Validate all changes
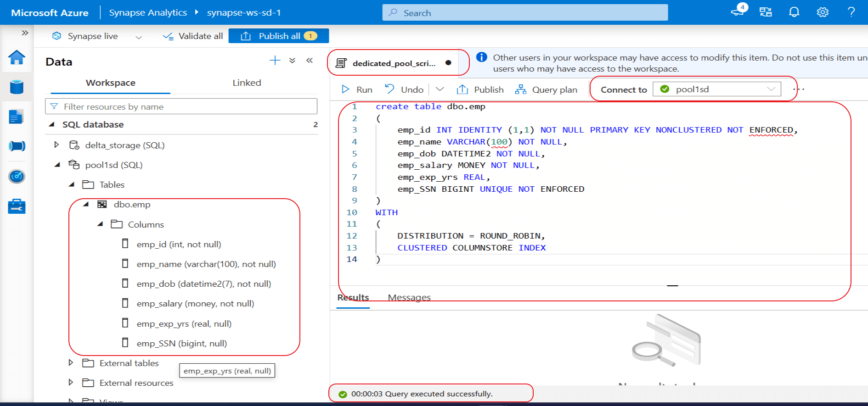Screen dimensions: 868x406 pyautogui.click(x=193, y=36)
